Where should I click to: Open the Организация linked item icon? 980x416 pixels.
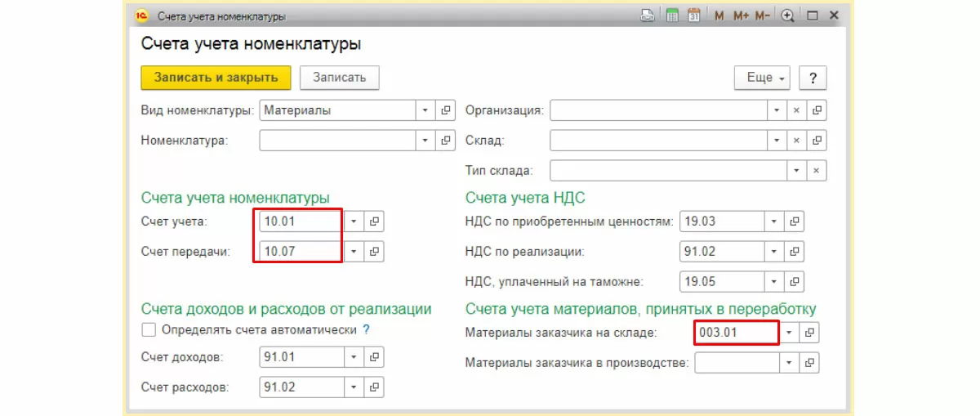[817, 110]
